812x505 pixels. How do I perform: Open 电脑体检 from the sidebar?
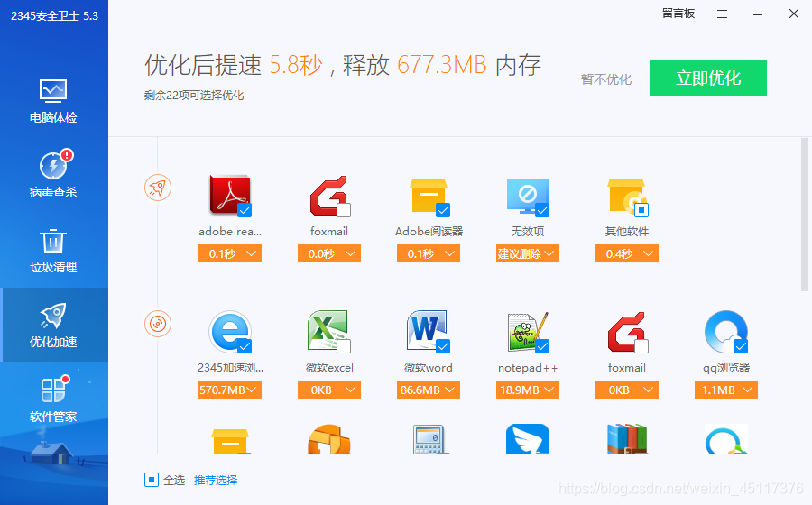53,101
